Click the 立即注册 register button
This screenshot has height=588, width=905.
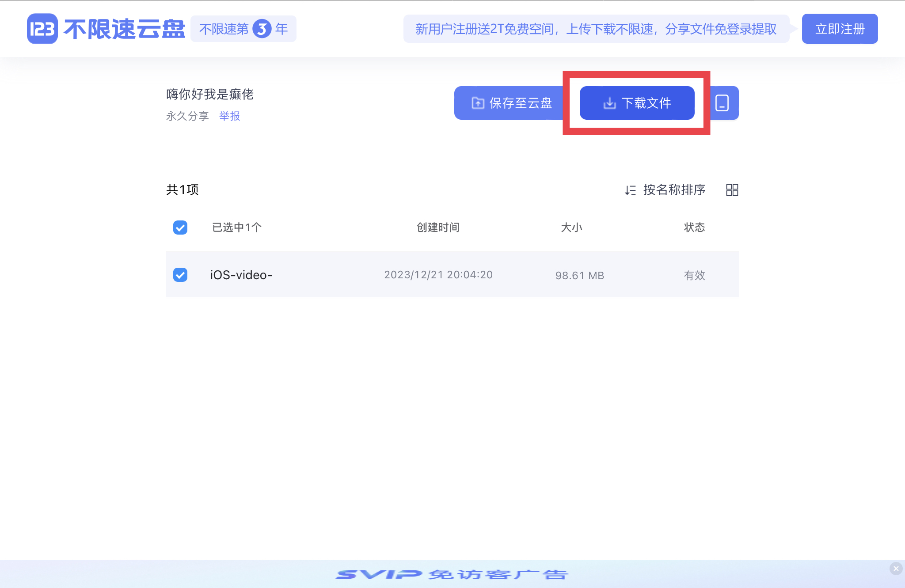[x=840, y=29]
